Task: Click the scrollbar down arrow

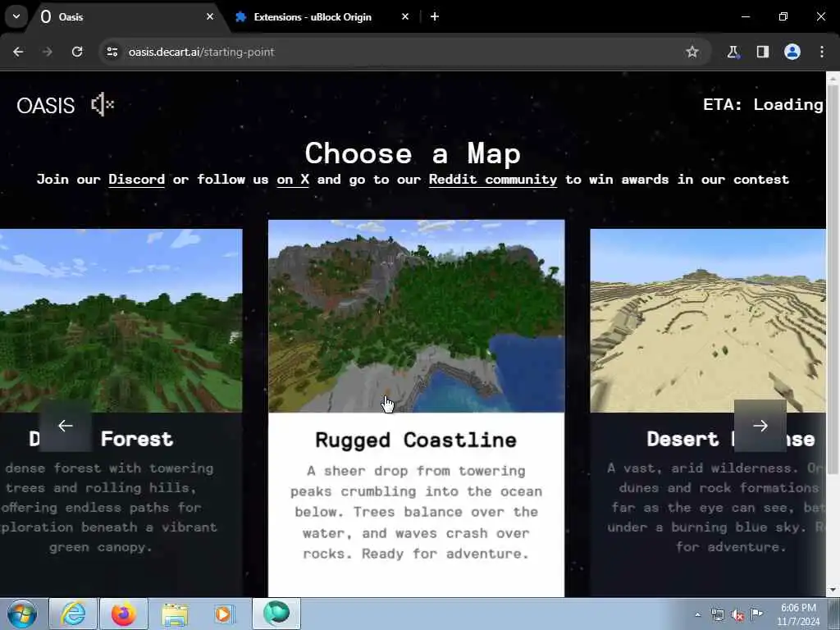Action: click(x=833, y=591)
